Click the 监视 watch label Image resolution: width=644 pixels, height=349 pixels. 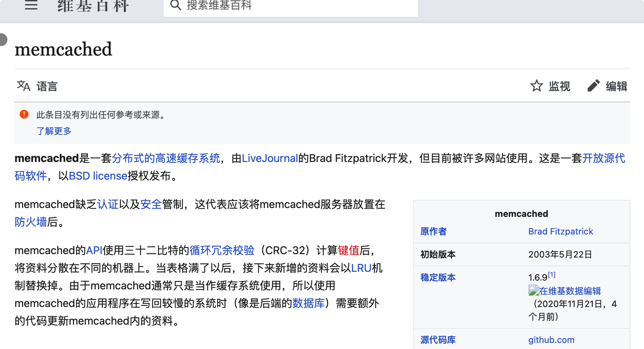[560, 86]
